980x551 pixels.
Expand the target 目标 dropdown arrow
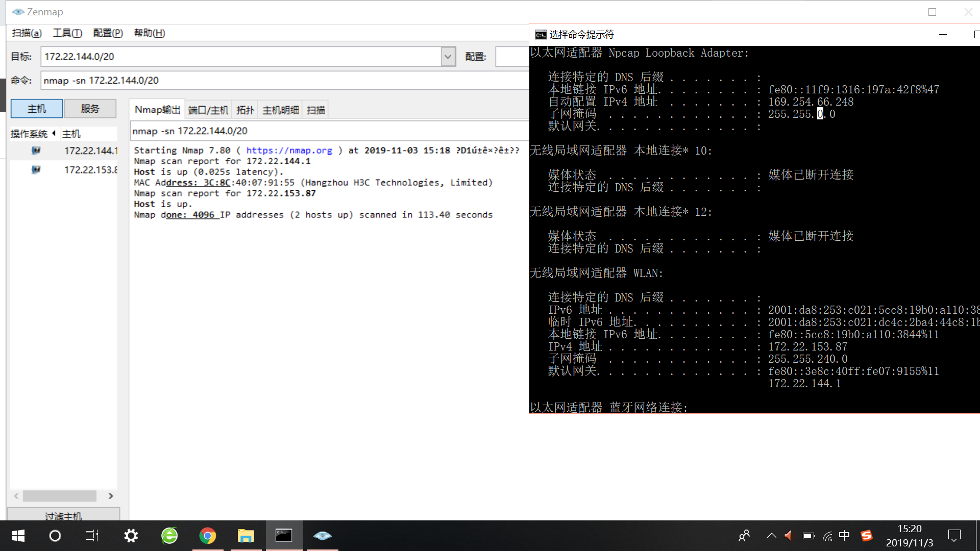tap(448, 57)
